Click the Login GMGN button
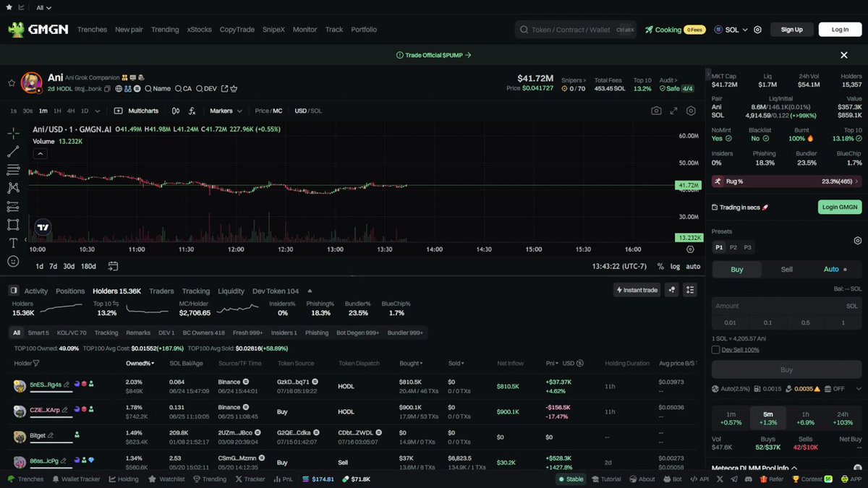868x488 pixels. point(840,207)
